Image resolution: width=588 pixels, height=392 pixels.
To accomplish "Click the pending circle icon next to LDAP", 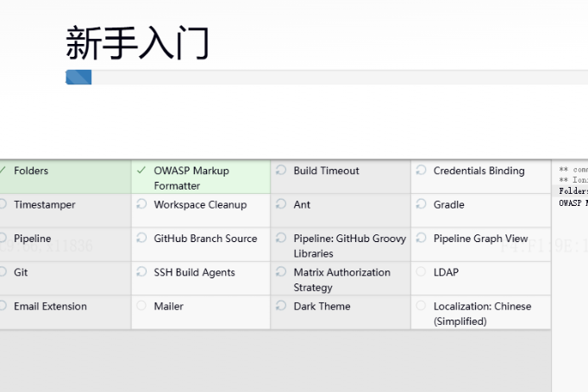I will coord(421,271).
